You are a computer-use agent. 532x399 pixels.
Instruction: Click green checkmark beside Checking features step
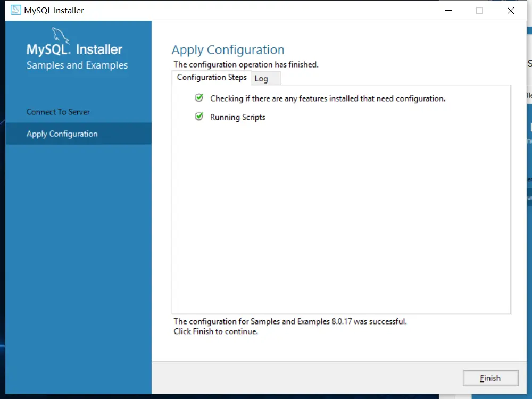199,98
